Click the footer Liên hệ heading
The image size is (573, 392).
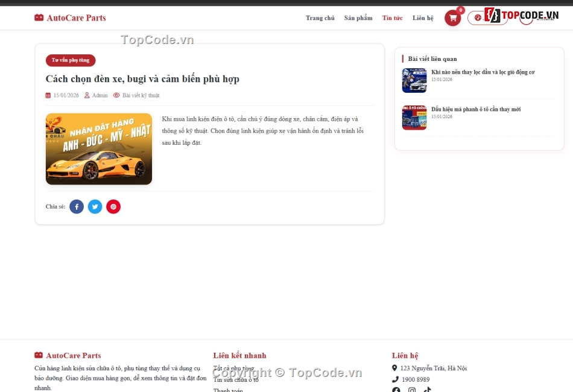[x=405, y=355]
